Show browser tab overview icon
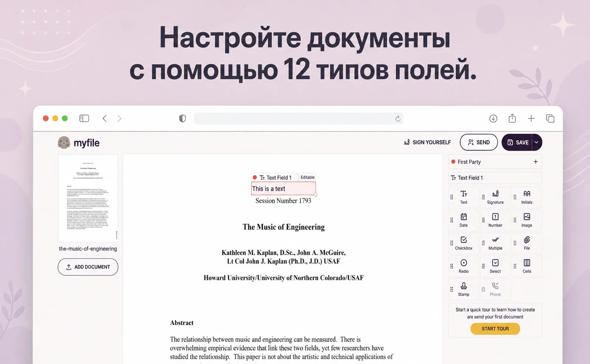 (550, 118)
